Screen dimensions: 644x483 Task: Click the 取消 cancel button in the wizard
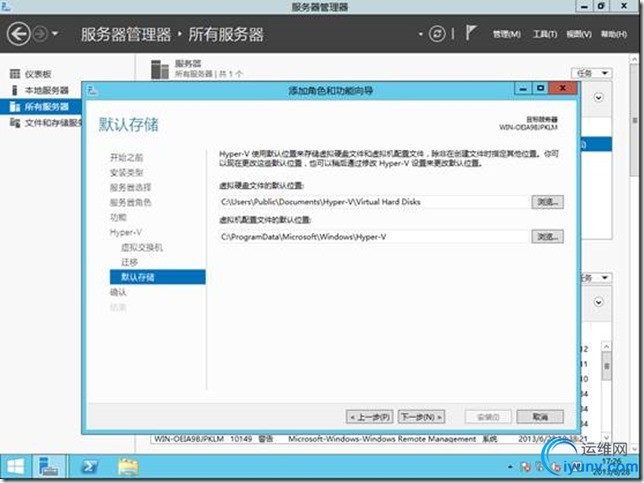click(540, 417)
